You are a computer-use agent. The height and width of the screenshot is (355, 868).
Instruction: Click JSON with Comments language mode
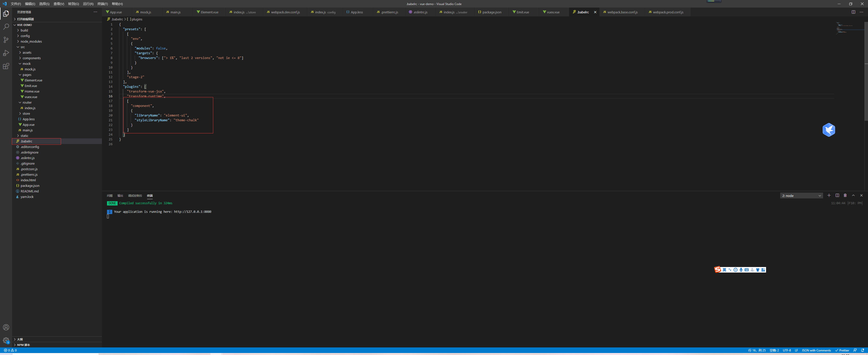tap(816, 350)
